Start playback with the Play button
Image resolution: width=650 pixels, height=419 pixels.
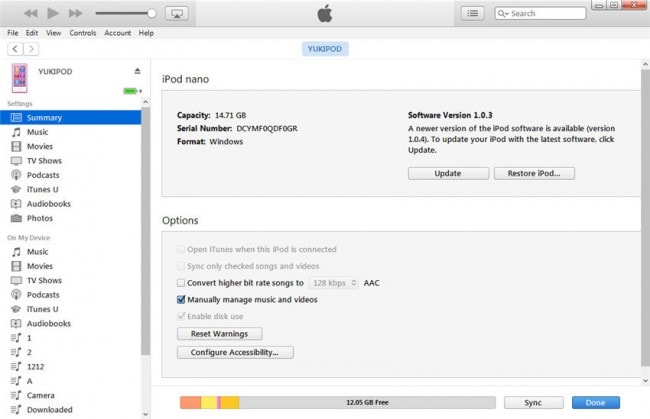point(53,13)
